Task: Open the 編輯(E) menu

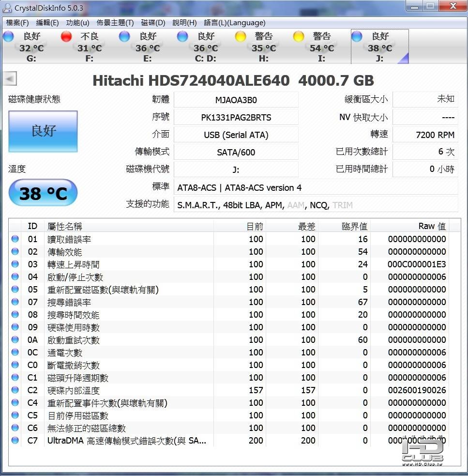Action: point(47,23)
